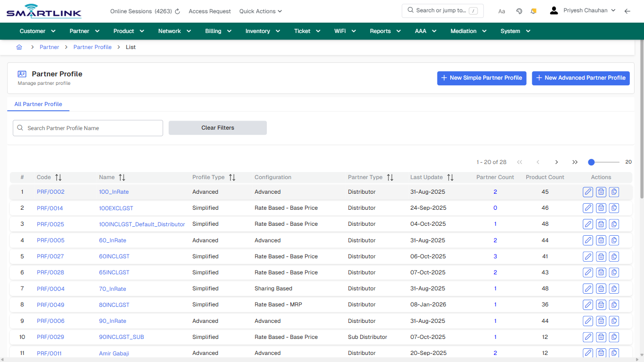The image size is (644, 362).
Task: Switch to the All Partner Profile tab
Action: click(x=38, y=104)
